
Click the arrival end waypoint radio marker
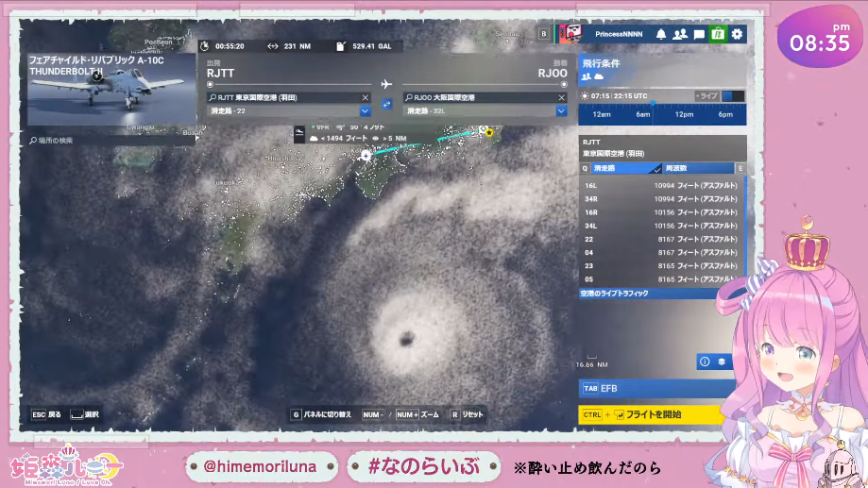tap(564, 85)
